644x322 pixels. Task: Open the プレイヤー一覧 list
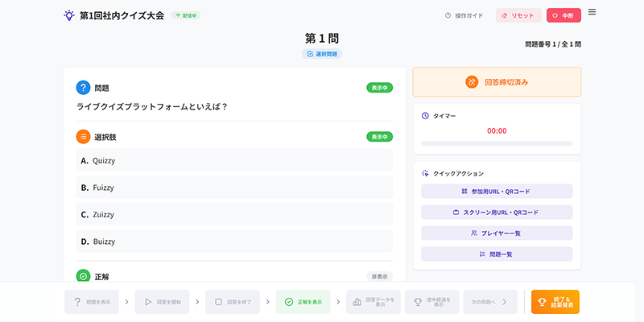[497, 233]
